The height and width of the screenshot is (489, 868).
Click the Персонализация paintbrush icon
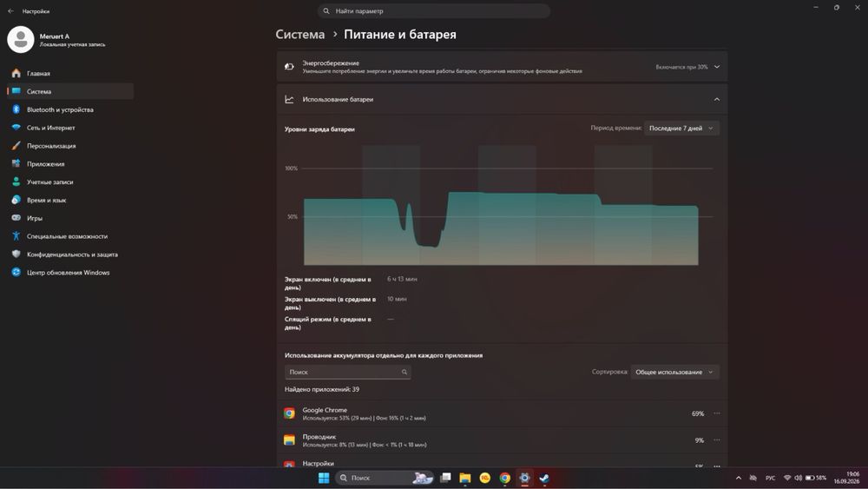(16, 146)
